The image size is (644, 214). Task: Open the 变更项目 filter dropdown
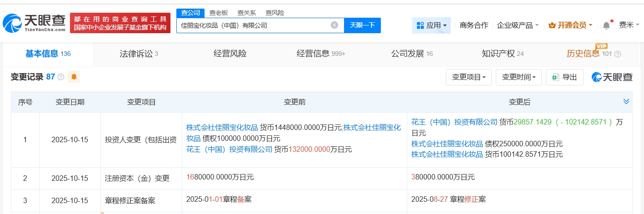coord(469,77)
